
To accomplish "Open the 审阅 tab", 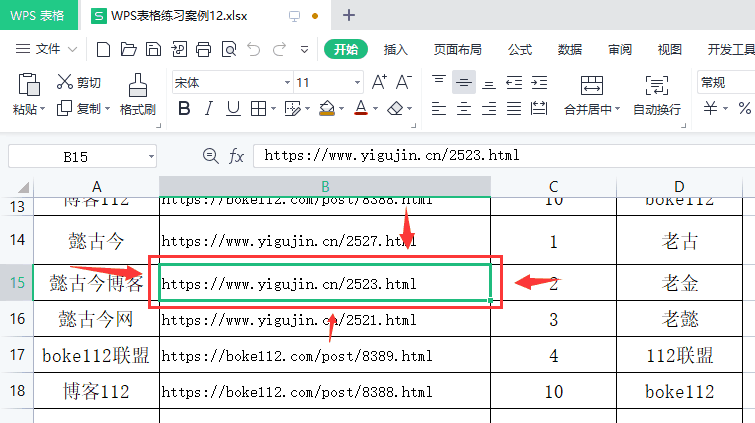I will coord(620,49).
